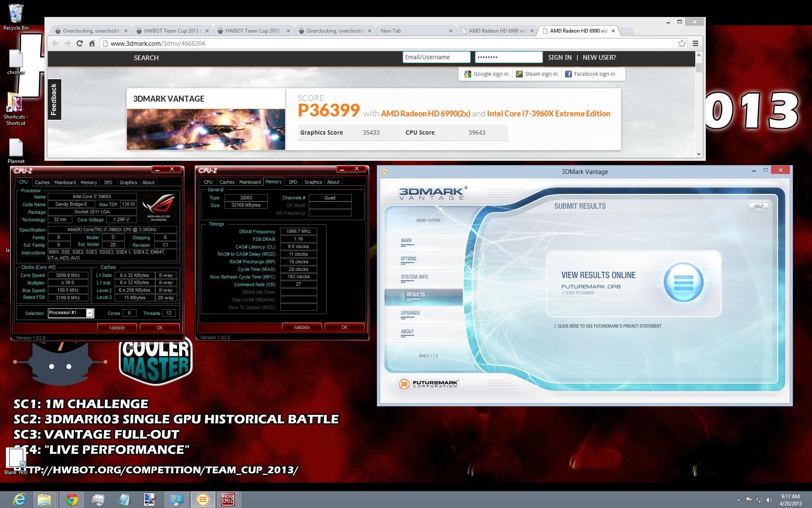812x508 pixels.
Task: Open the Mainboard tab in left CPU-Z
Action: click(x=65, y=182)
